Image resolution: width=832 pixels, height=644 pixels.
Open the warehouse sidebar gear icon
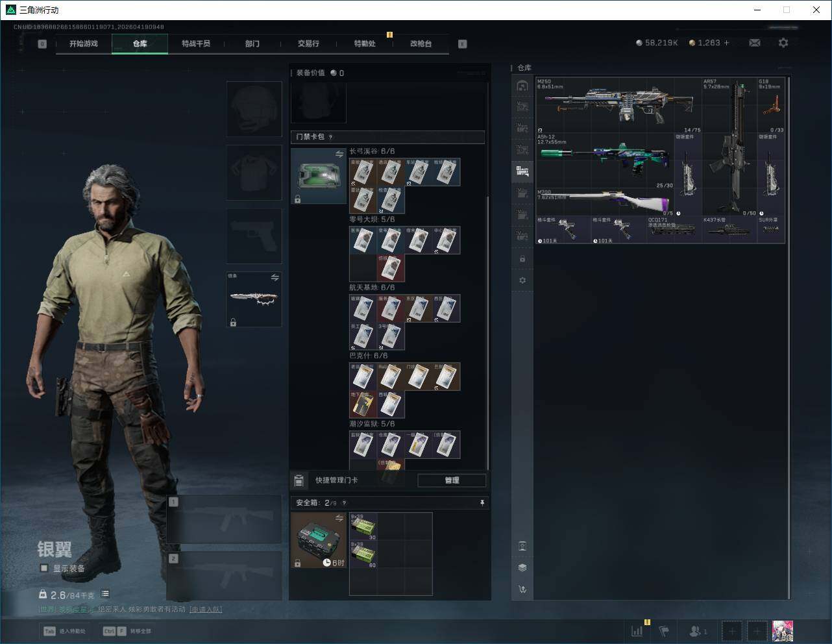click(x=522, y=280)
